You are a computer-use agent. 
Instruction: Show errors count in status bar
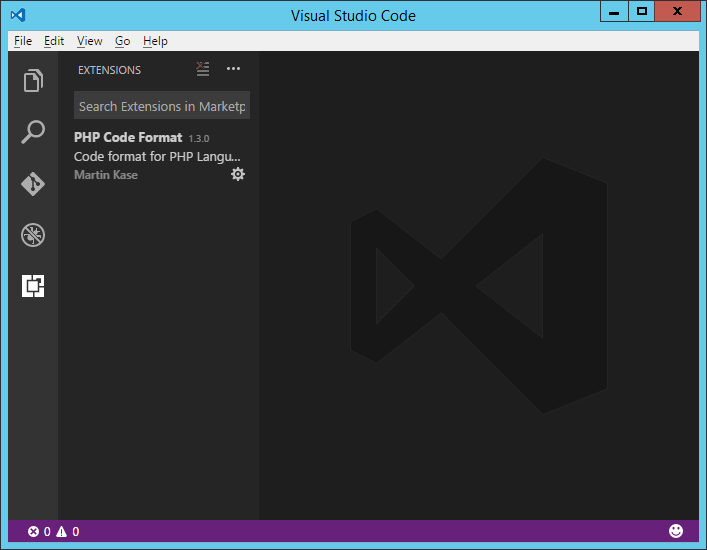39,532
